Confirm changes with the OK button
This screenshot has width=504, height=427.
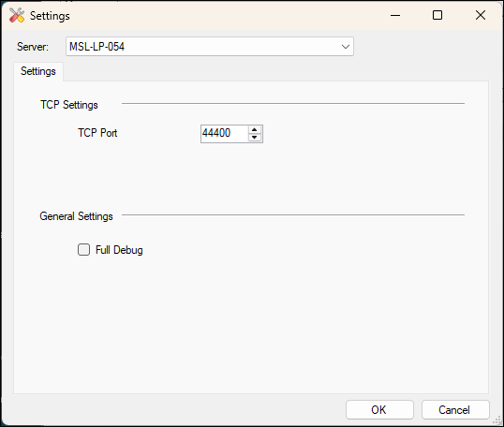[379, 409]
